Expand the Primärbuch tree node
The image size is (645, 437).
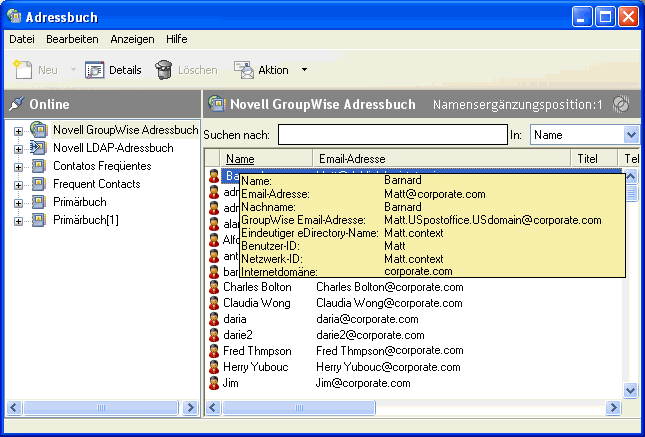click(x=18, y=203)
